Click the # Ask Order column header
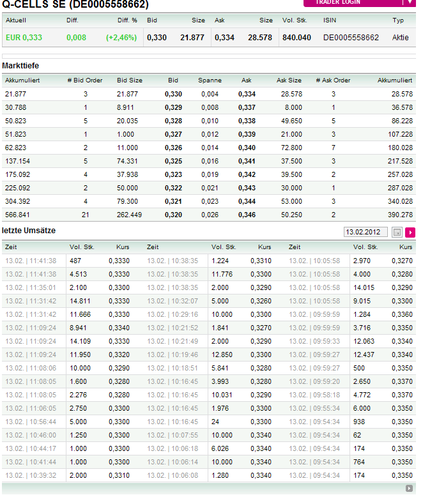This screenshot has width=423, height=504. click(333, 80)
